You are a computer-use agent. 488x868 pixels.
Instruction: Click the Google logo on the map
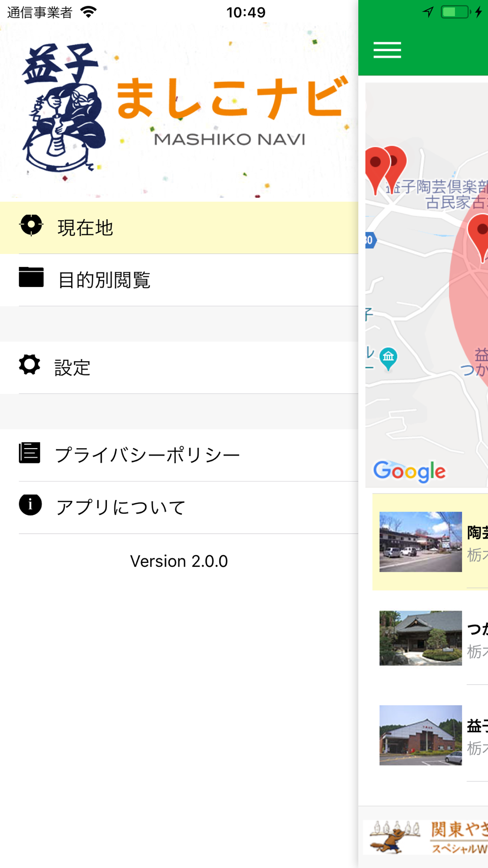(x=409, y=471)
